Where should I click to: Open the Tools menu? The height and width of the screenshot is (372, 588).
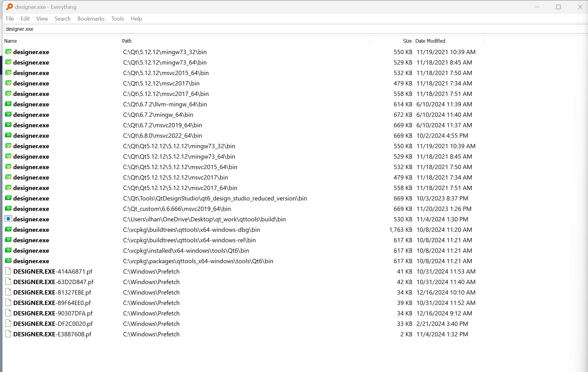click(x=118, y=19)
